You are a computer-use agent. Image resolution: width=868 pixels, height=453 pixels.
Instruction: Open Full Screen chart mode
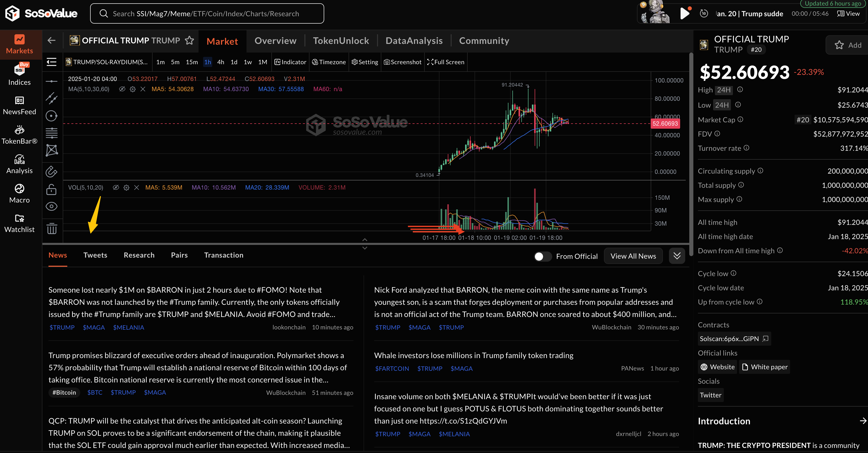[x=446, y=62]
